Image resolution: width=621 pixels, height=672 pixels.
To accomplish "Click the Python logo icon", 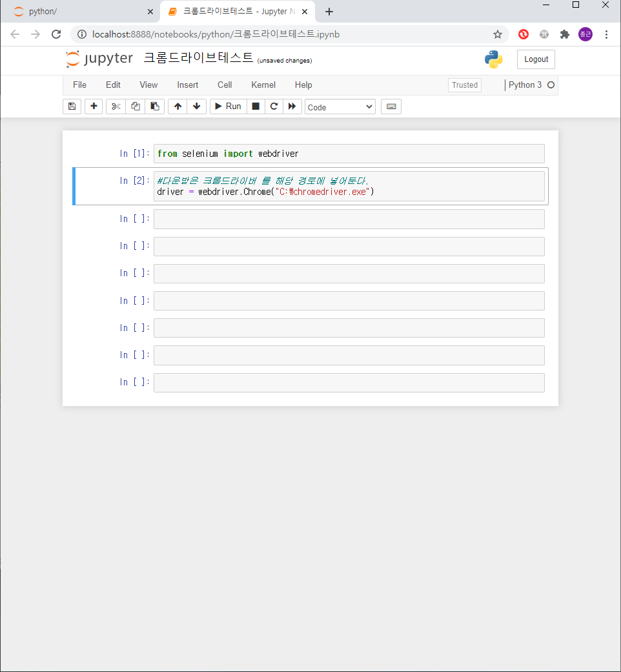I will click(x=494, y=59).
